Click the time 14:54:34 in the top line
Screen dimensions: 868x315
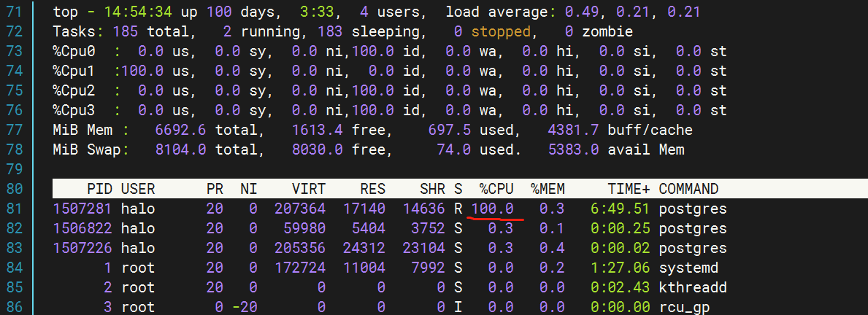click(137, 12)
